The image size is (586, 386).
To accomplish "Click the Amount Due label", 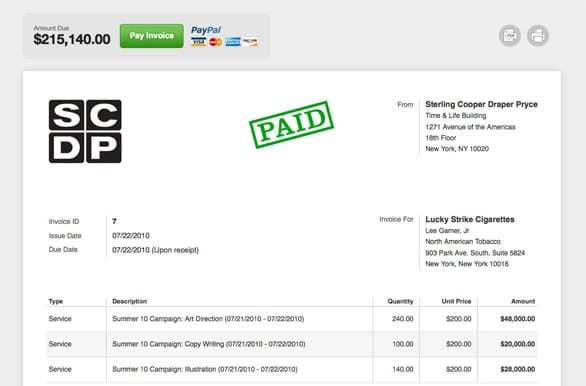I will click(x=51, y=28).
